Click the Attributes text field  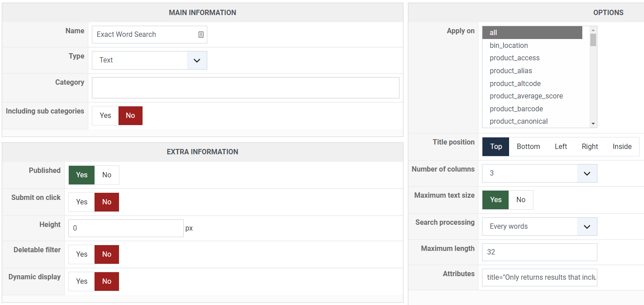(539, 278)
